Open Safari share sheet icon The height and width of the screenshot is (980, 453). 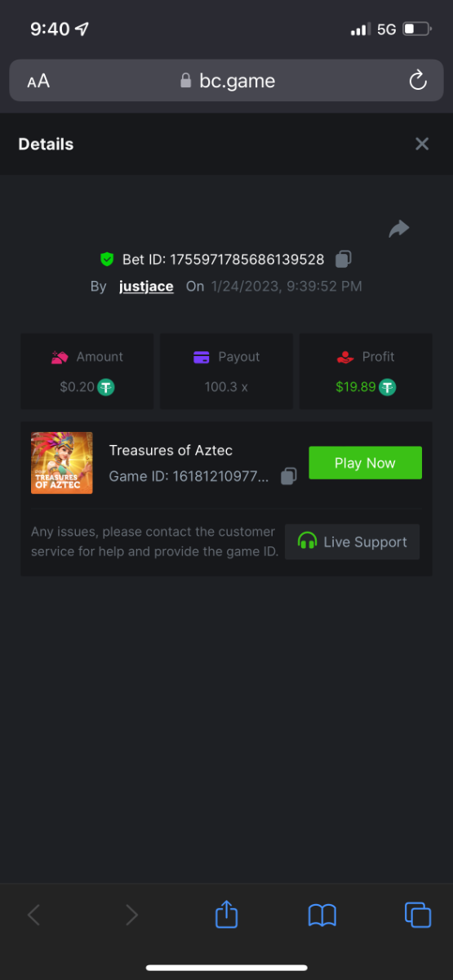click(x=226, y=914)
